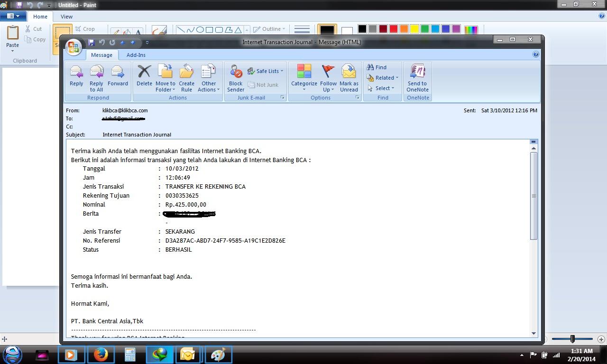Mark this message as unread
The width and height of the screenshot is (607, 364).
click(x=349, y=78)
